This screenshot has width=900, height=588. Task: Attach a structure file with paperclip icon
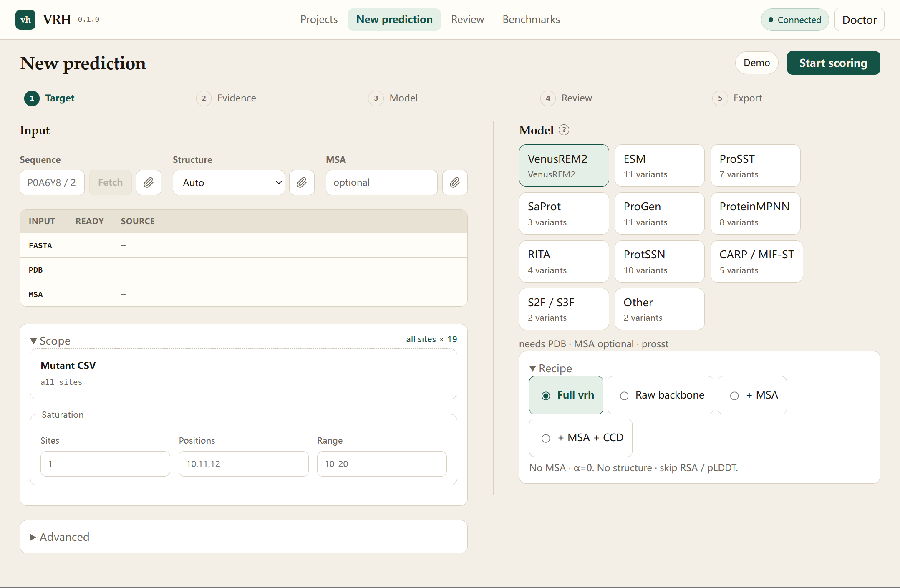(x=302, y=182)
